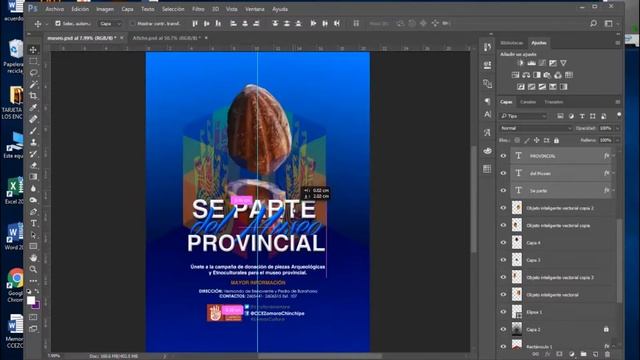Select the Clone Stamp tool
640x360 pixels.
(x=33, y=142)
